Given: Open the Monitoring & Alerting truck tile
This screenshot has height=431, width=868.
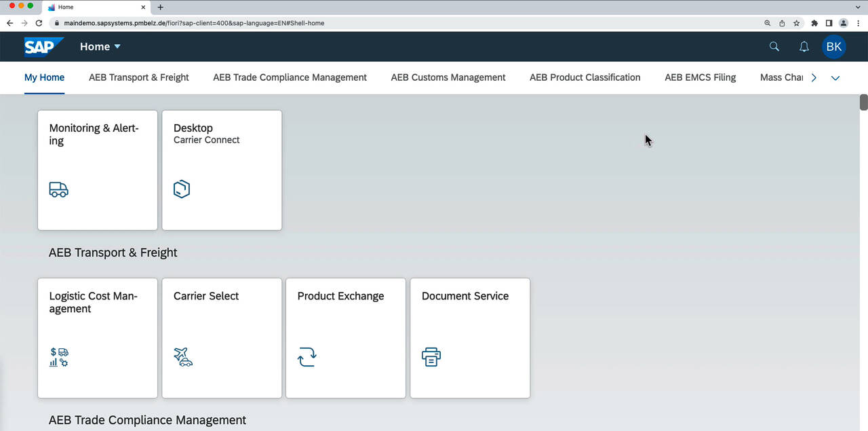Looking at the screenshot, I should coord(97,170).
